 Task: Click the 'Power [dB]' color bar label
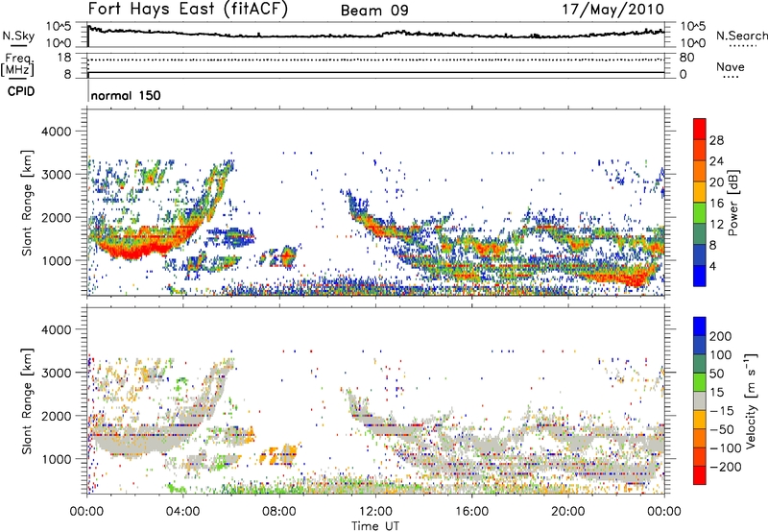tap(732, 203)
